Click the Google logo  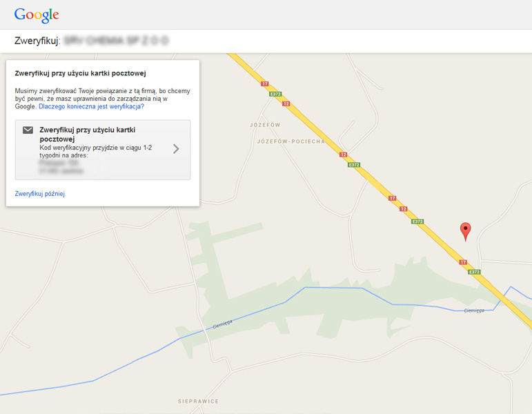[37, 15]
